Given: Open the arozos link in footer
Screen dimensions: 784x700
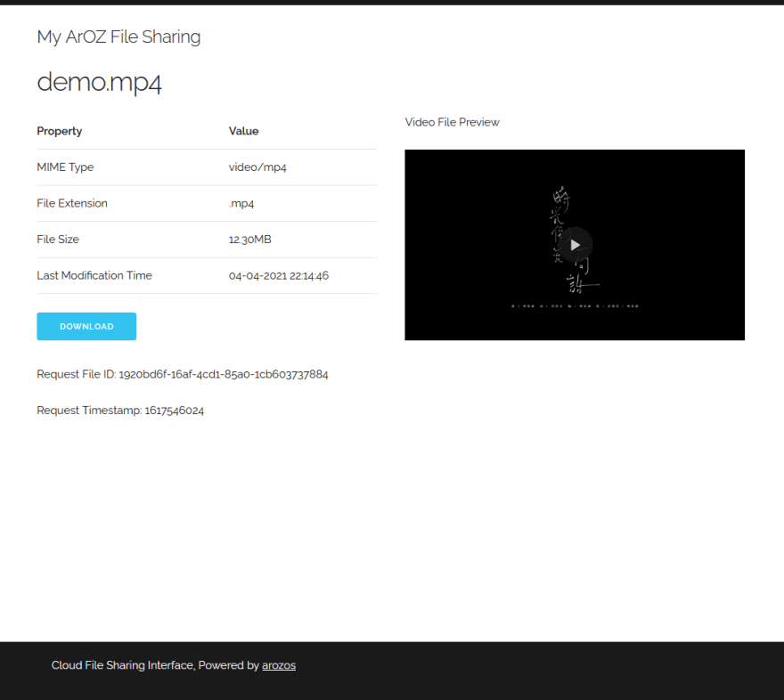Looking at the screenshot, I should click(x=279, y=665).
